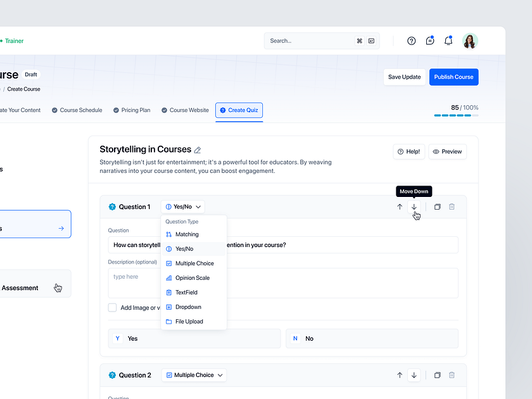Click the command key shortcut icon in search

(359, 41)
